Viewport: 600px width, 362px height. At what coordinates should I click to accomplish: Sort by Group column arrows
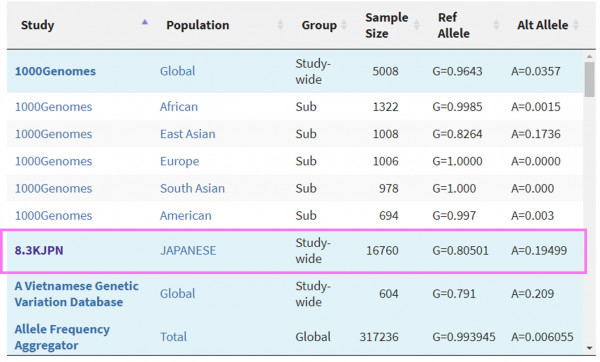click(x=344, y=25)
